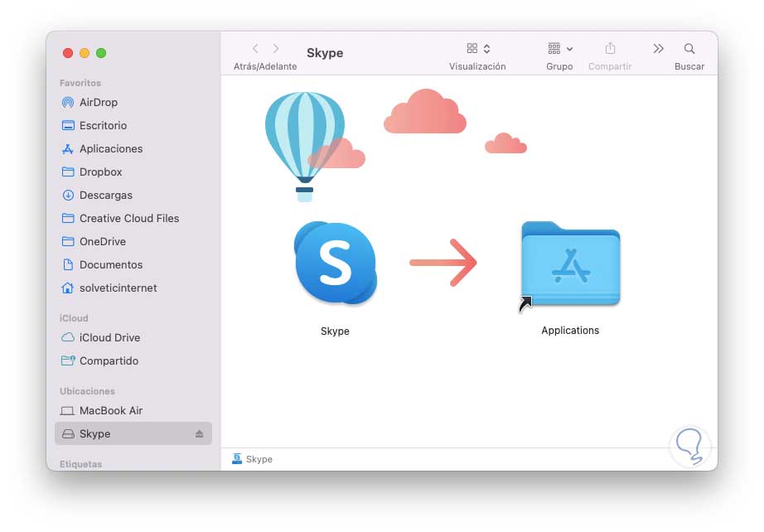Click the Dropbox folder icon
This screenshot has width=764, height=532.
pos(68,172)
